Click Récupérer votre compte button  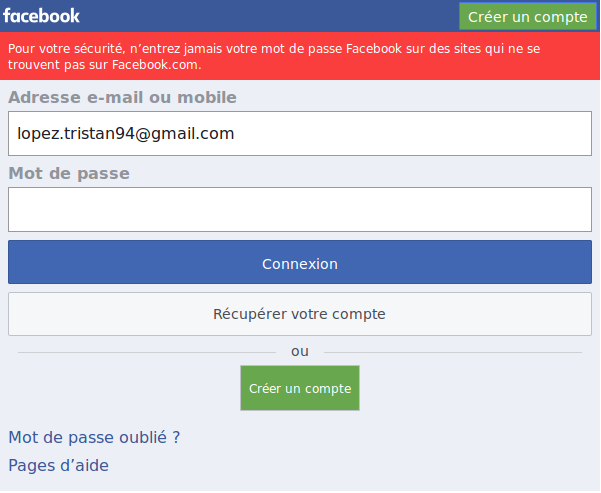click(x=300, y=314)
